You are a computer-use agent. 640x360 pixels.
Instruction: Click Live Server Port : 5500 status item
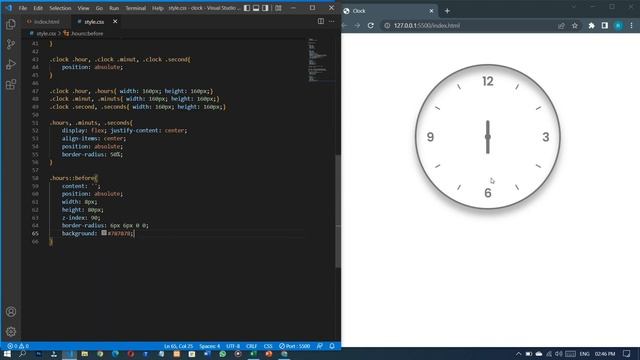coord(295,346)
